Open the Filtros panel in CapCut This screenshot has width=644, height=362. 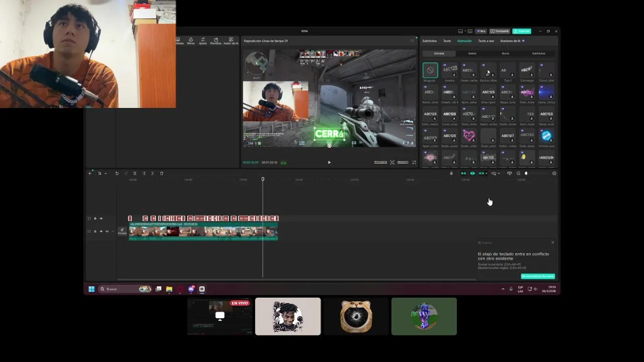point(191,41)
